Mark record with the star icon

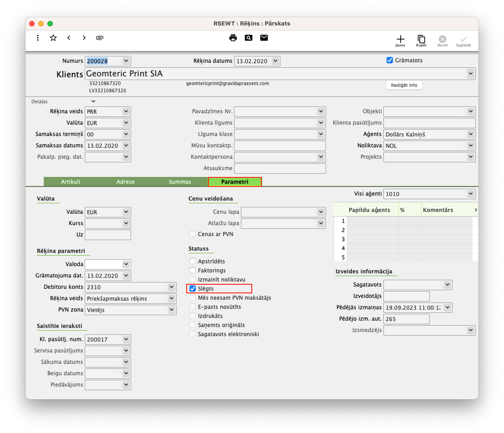tap(53, 38)
